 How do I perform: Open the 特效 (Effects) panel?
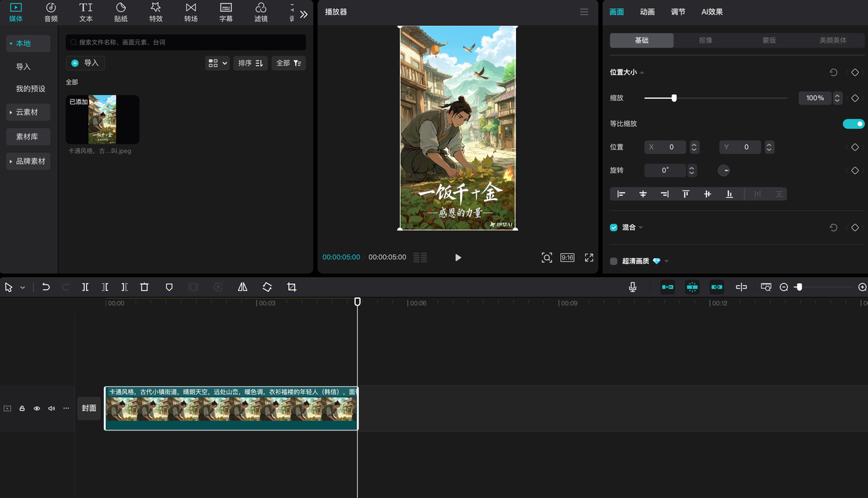point(156,12)
